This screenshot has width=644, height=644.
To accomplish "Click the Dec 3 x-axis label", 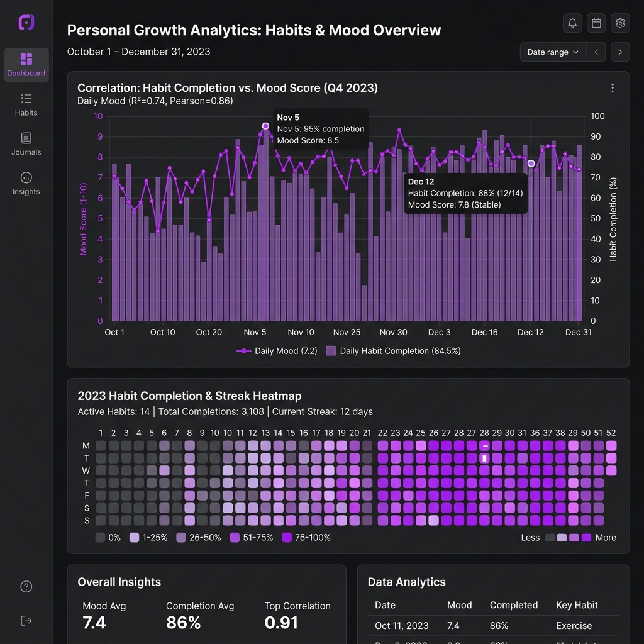I will (439, 332).
